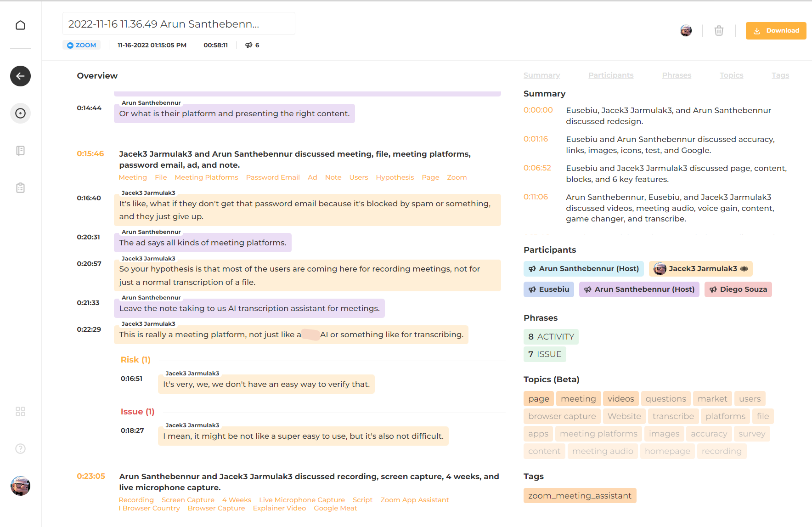Jump to summary timestamp 0:11:06
The width and height of the screenshot is (812, 527).
click(x=536, y=197)
